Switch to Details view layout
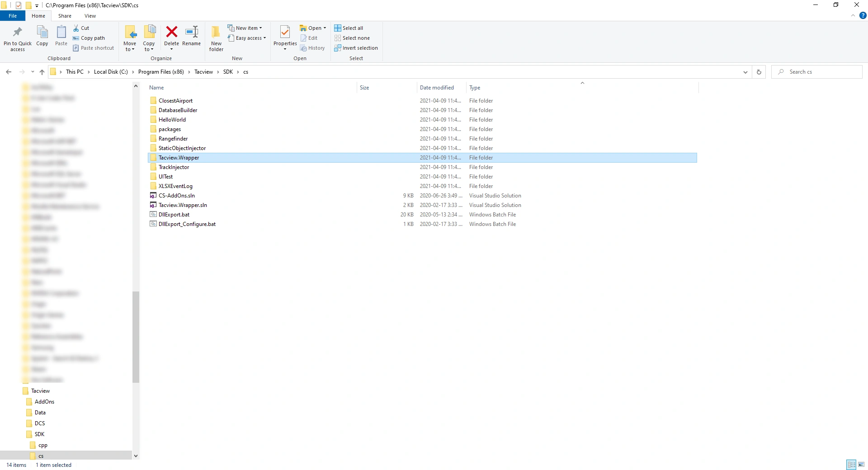 852,465
